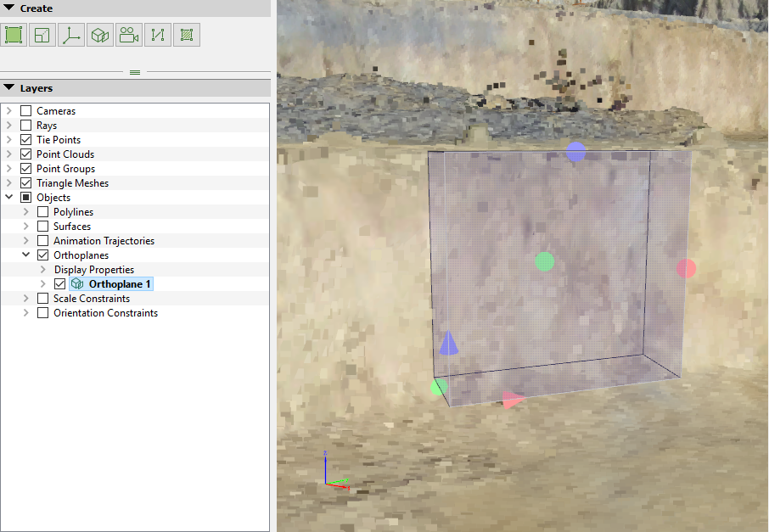Viewport: 769px width, 532px height.
Task: Click the New Surface tool icon
Action: point(187,35)
